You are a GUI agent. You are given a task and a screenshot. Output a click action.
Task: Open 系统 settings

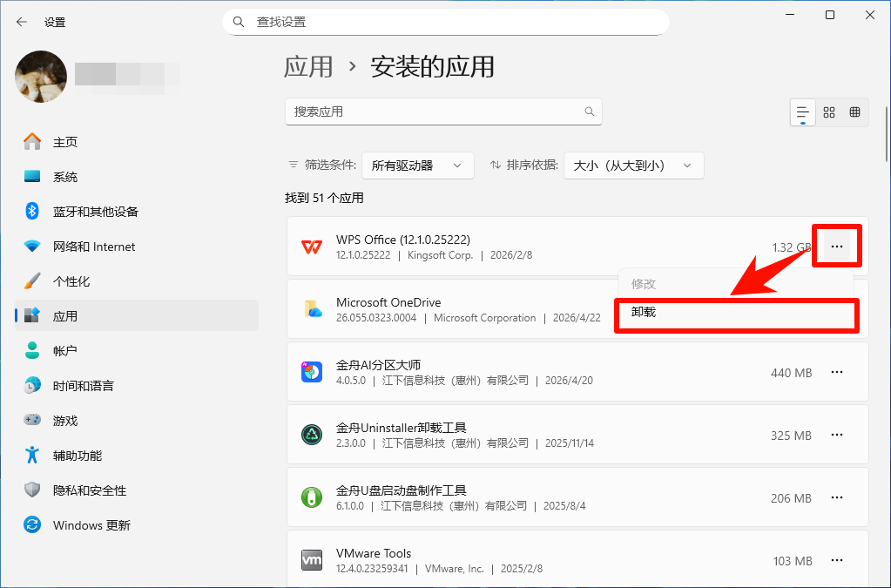click(x=137, y=177)
